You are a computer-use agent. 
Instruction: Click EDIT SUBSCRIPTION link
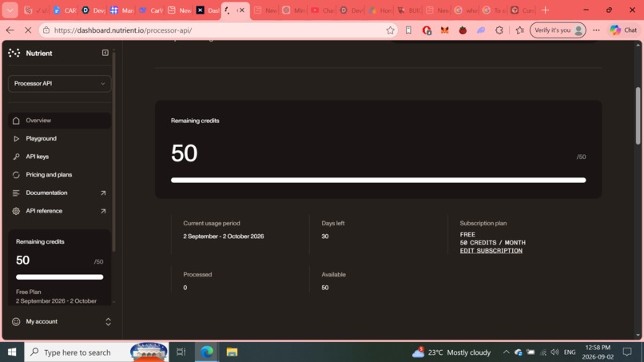[491, 251]
